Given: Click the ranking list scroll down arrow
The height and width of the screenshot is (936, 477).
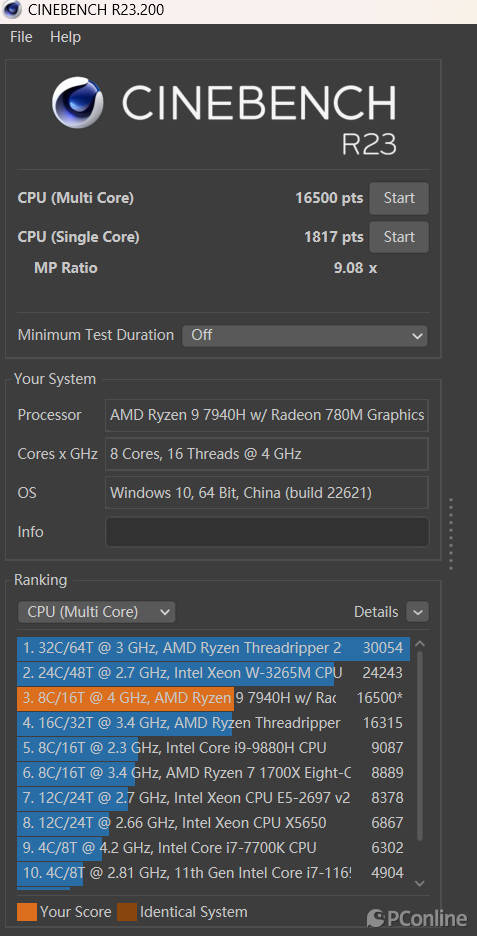Looking at the screenshot, I should click(x=420, y=883).
